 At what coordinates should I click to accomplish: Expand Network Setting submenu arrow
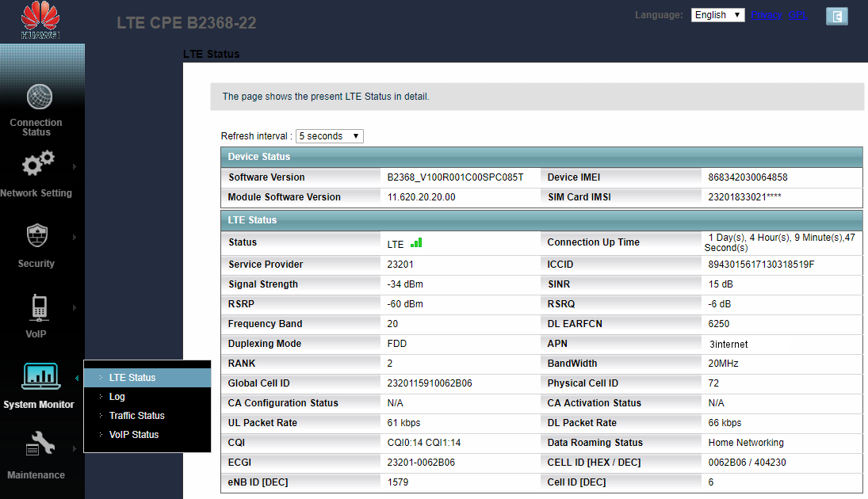pos(75,166)
